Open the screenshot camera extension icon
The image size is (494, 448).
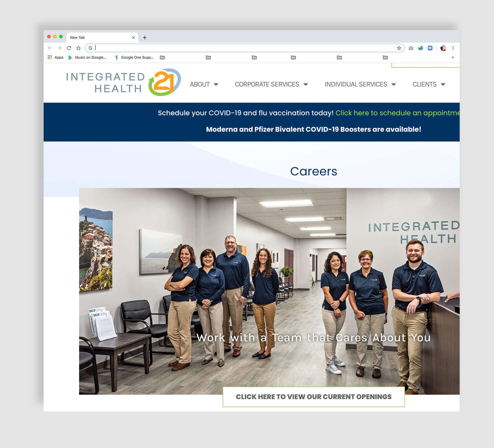[410, 48]
